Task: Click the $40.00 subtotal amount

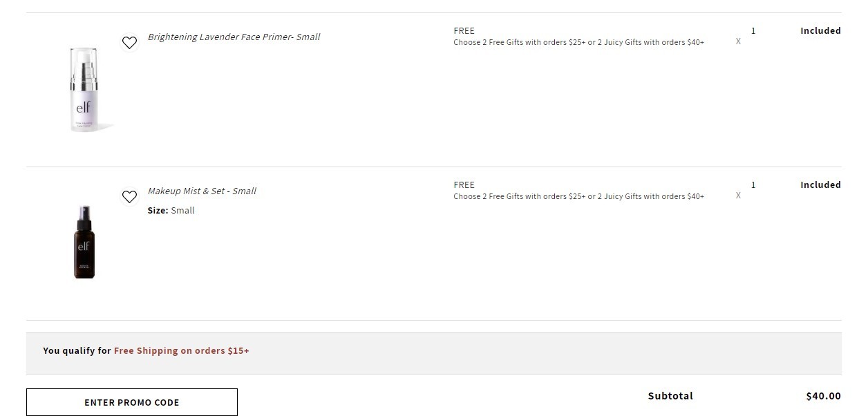Action: coord(823,396)
